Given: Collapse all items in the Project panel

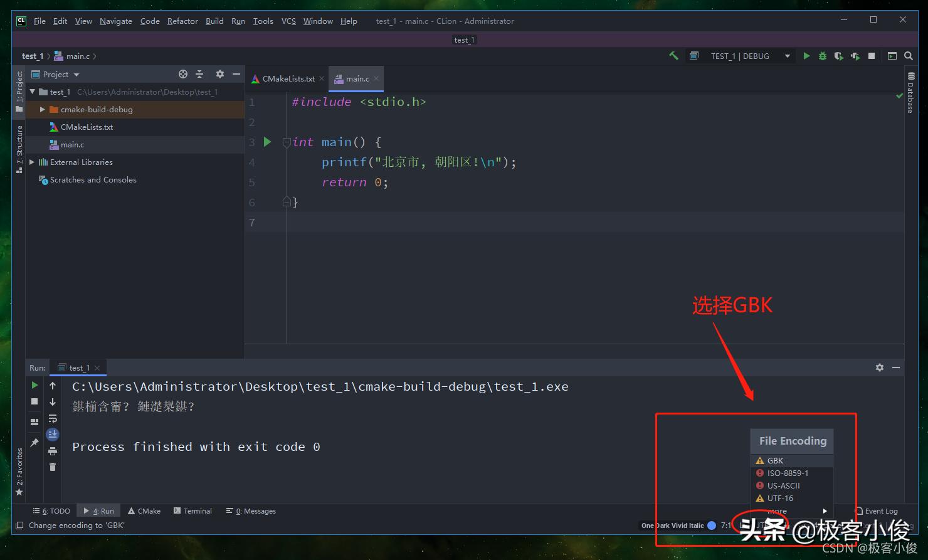Looking at the screenshot, I should click(199, 74).
